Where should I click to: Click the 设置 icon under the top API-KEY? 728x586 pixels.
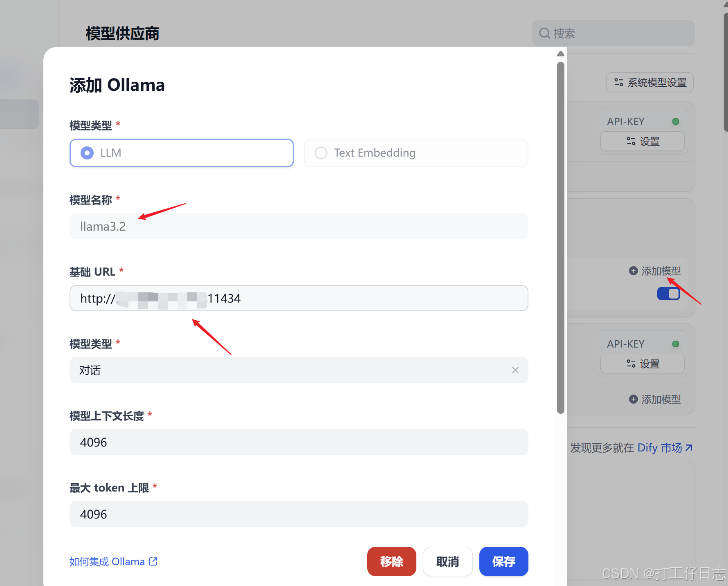click(x=630, y=141)
